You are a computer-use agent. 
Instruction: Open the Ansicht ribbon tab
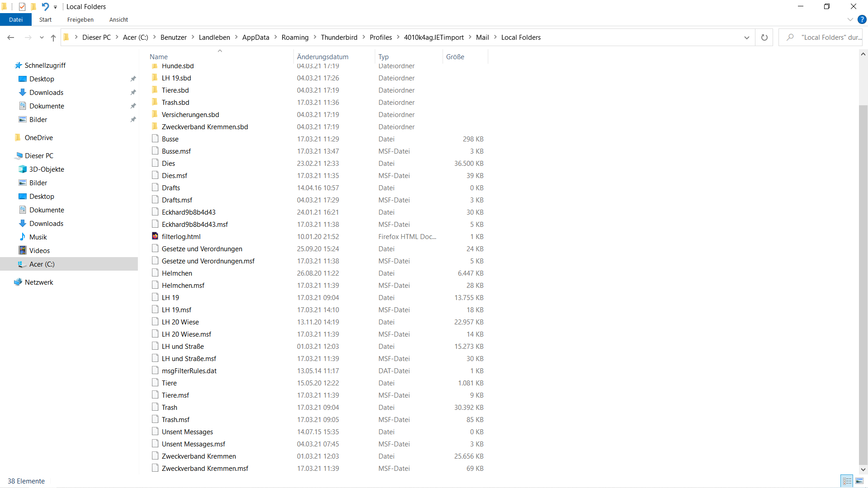point(118,19)
